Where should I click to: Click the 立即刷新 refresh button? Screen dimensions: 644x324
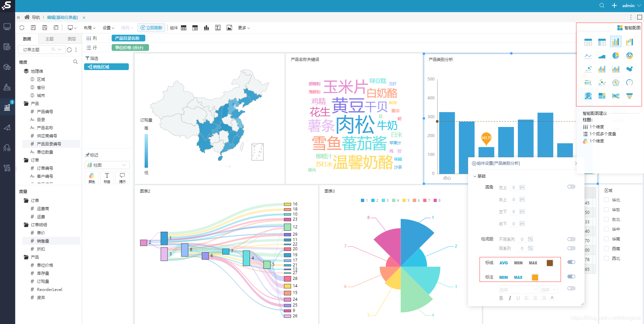click(x=151, y=28)
